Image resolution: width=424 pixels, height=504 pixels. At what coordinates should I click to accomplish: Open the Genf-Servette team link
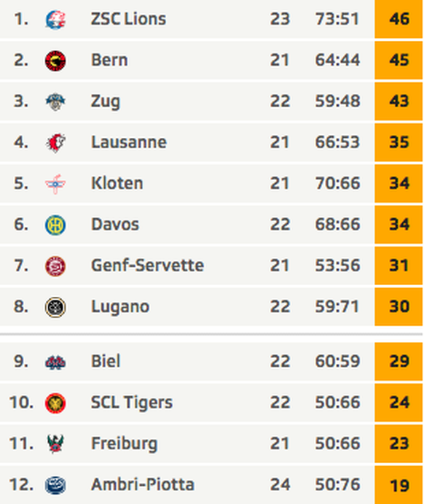pyautogui.click(x=147, y=265)
